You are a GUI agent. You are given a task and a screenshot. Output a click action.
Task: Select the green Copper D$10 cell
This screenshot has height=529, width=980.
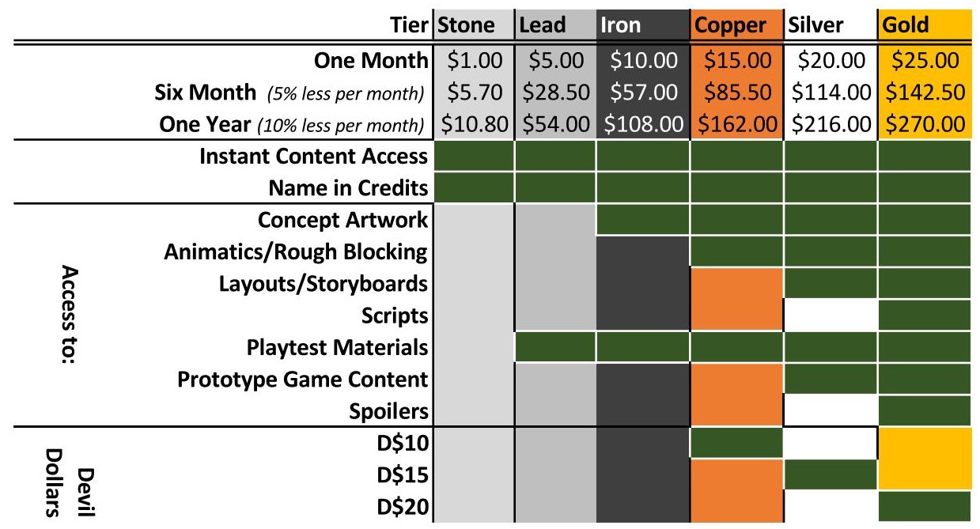pos(736,442)
